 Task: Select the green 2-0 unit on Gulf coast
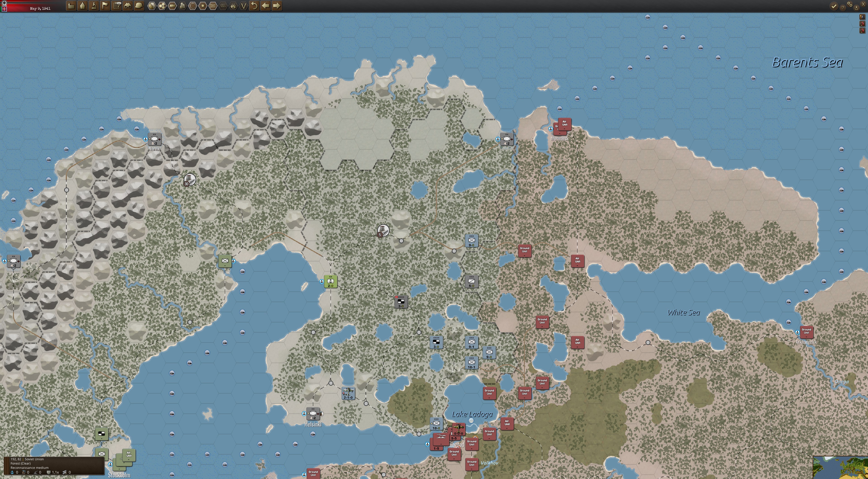point(330,281)
